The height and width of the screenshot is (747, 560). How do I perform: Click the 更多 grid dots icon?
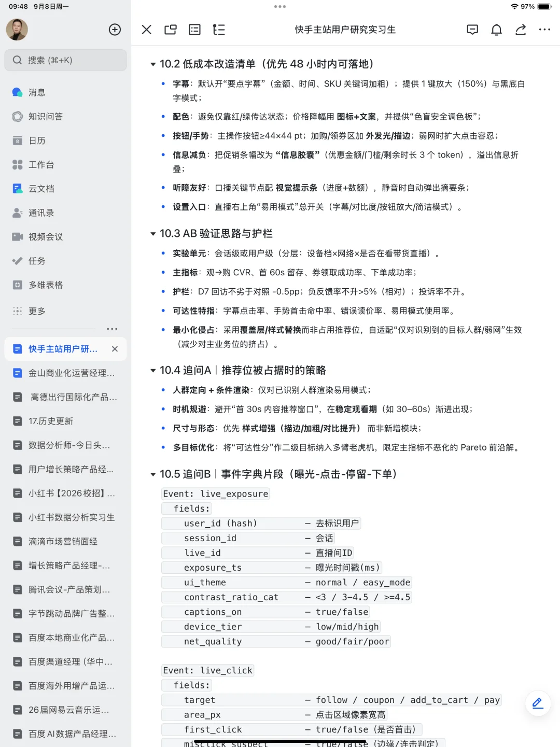coord(17,311)
